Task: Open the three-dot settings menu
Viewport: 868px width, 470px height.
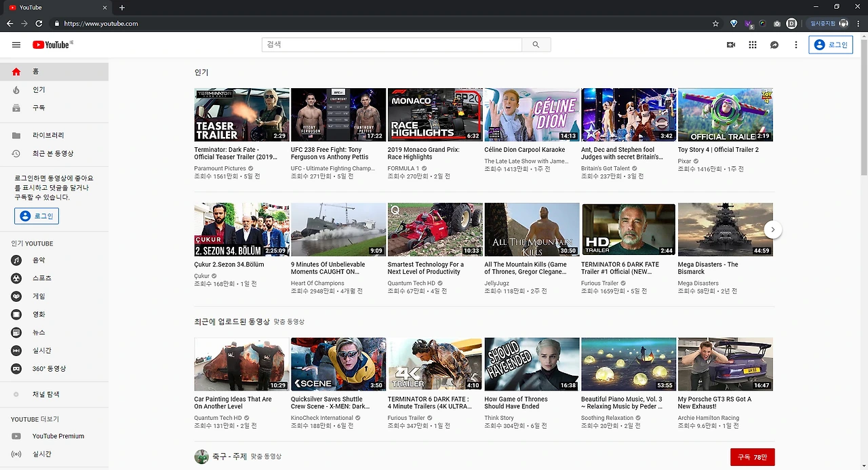Action: tap(796, 45)
